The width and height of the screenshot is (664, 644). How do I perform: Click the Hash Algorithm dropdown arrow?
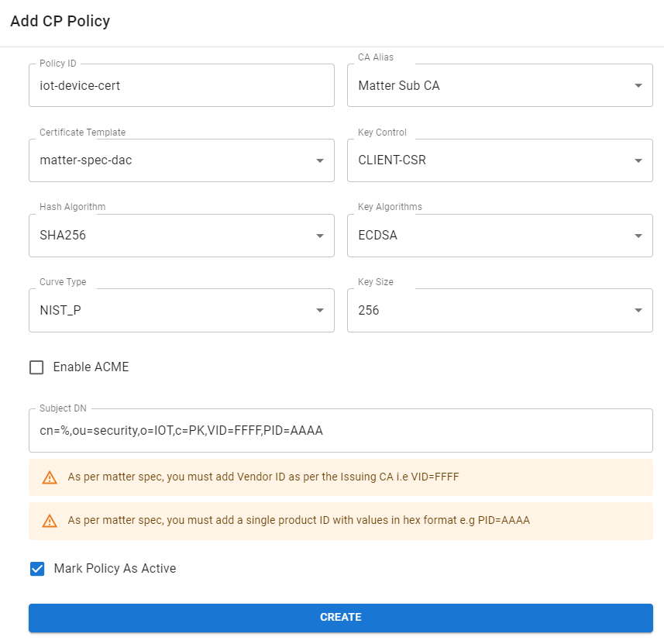point(320,235)
